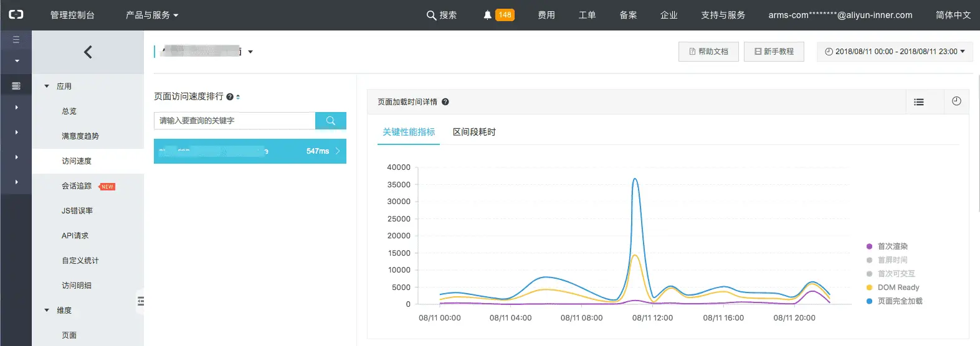
Task: Click the back arrow in sidebar header
Action: (x=88, y=52)
